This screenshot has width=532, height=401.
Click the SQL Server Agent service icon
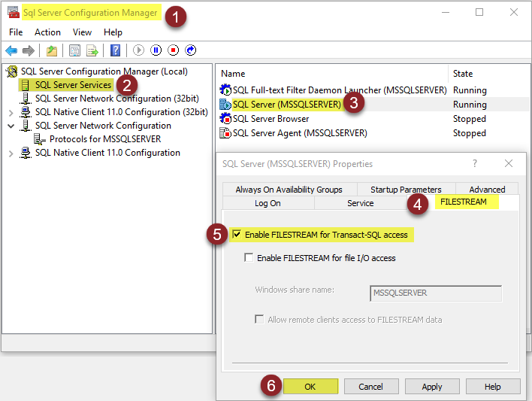(225, 133)
